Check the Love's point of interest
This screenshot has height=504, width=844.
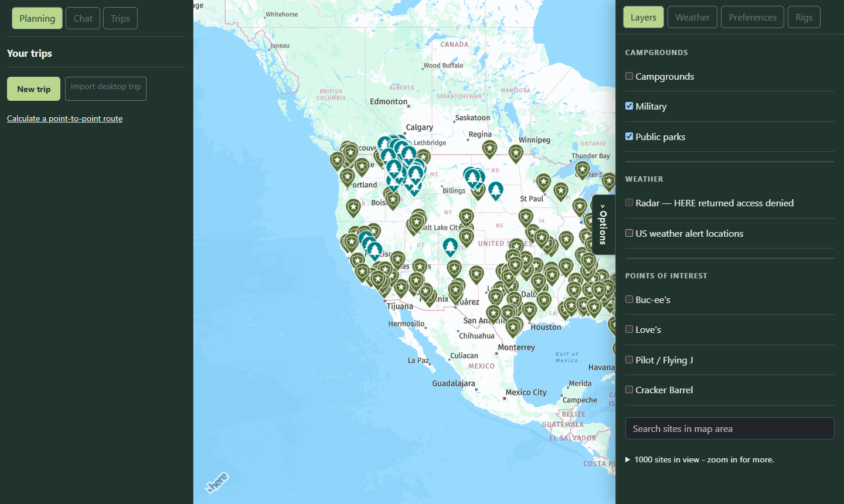tap(629, 329)
